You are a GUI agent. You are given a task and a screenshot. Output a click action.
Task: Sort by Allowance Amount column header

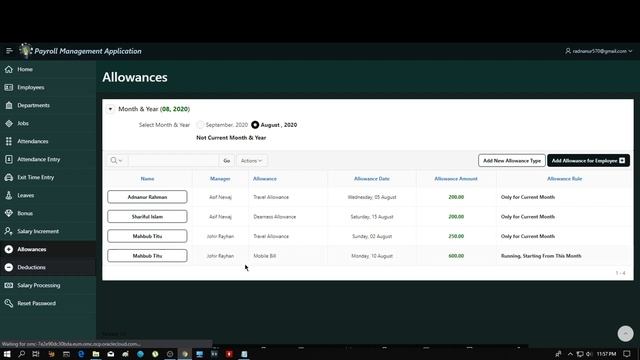point(456,179)
